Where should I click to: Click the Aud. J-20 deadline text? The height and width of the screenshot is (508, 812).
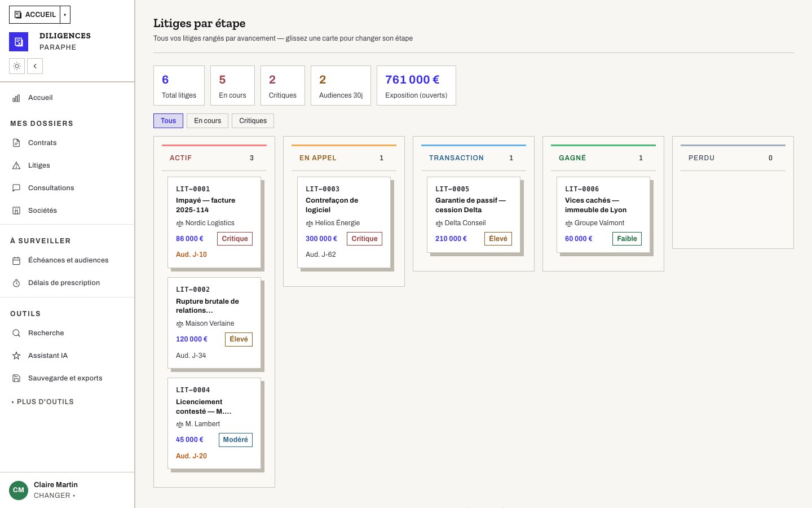[191, 456]
